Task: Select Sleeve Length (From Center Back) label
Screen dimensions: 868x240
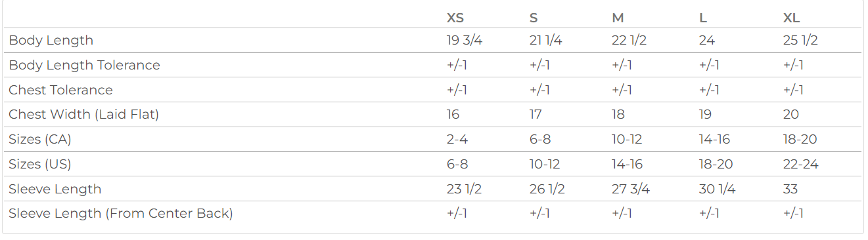Action: [120, 214]
